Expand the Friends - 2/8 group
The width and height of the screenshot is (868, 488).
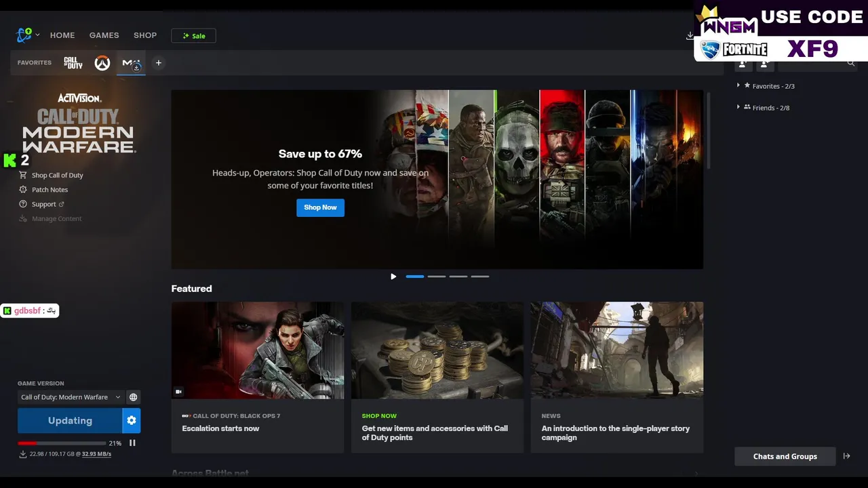(764, 108)
